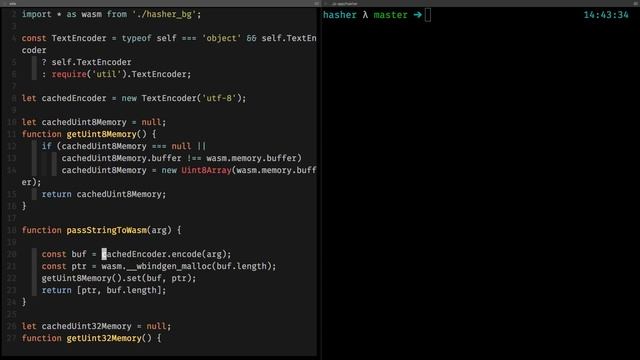Image resolution: width=640 pixels, height=360 pixels.
Task: Click the terminal cursor block after prompt
Action: point(427,15)
